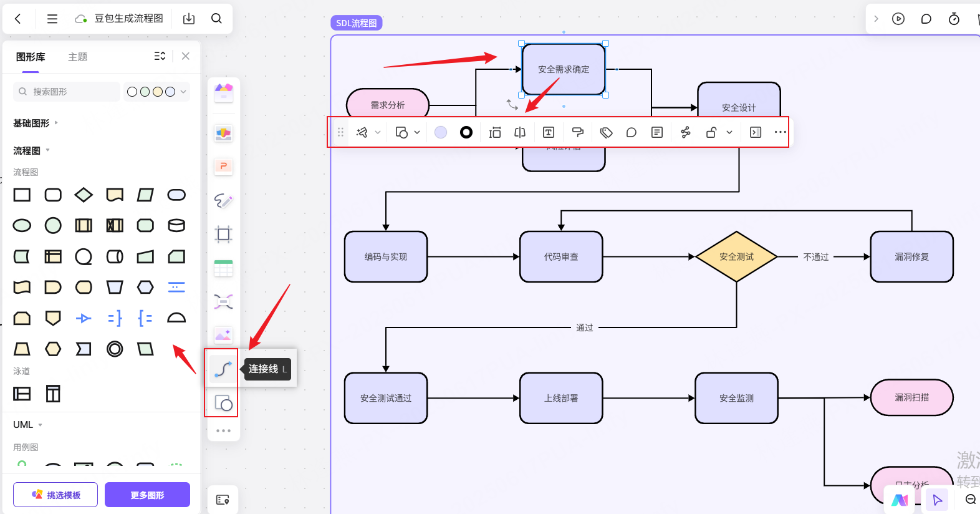This screenshot has width=980, height=514.
Task: Open the AI assistant icon at bottom right
Action: (899, 500)
